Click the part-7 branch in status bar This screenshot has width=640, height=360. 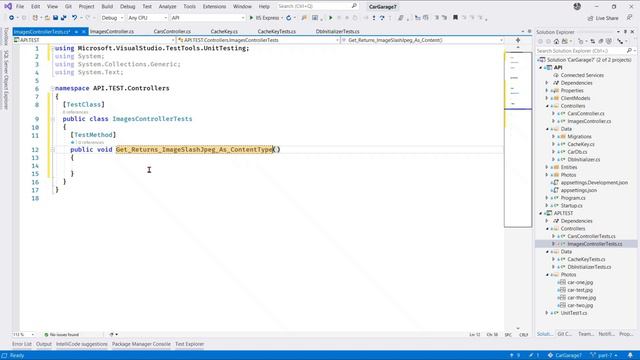(x=605, y=355)
